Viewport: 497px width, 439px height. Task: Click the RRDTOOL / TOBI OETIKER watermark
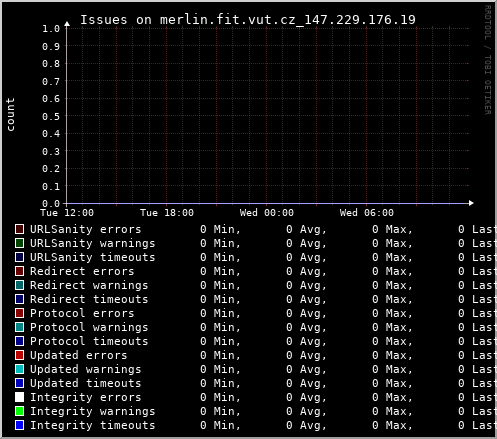(x=487, y=60)
